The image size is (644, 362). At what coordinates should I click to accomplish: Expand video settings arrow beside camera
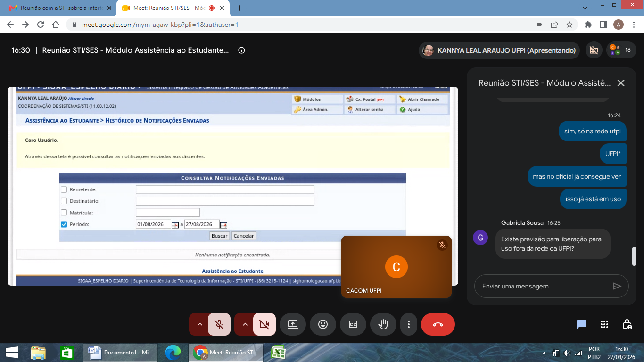[x=245, y=324]
